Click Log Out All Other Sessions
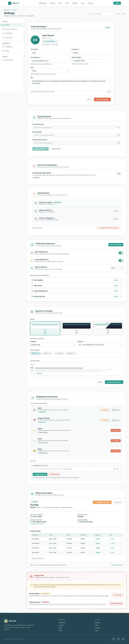129x644 pixels. pyautogui.click(x=108, y=228)
